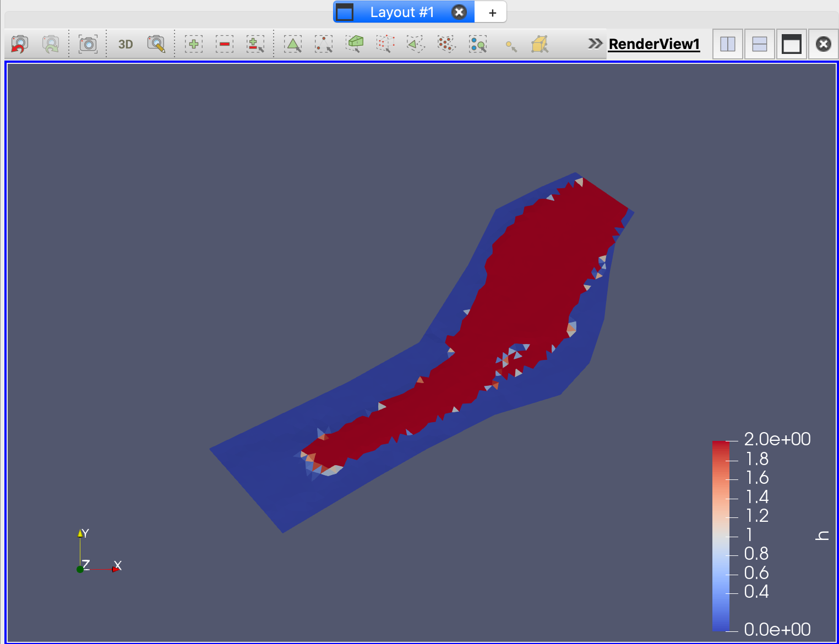Click the camera undo button
Image resolution: width=839 pixels, height=644 pixels.
coord(19,44)
